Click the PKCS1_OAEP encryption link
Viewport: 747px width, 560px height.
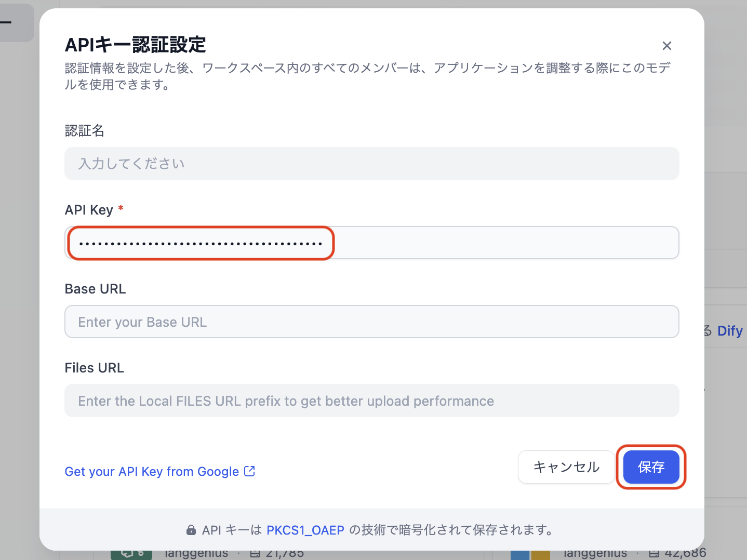tap(305, 530)
